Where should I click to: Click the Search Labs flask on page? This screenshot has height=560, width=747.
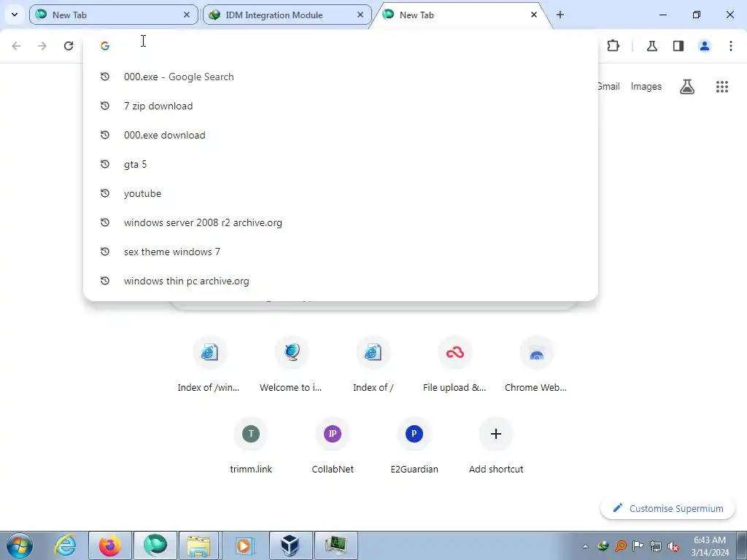(x=687, y=87)
